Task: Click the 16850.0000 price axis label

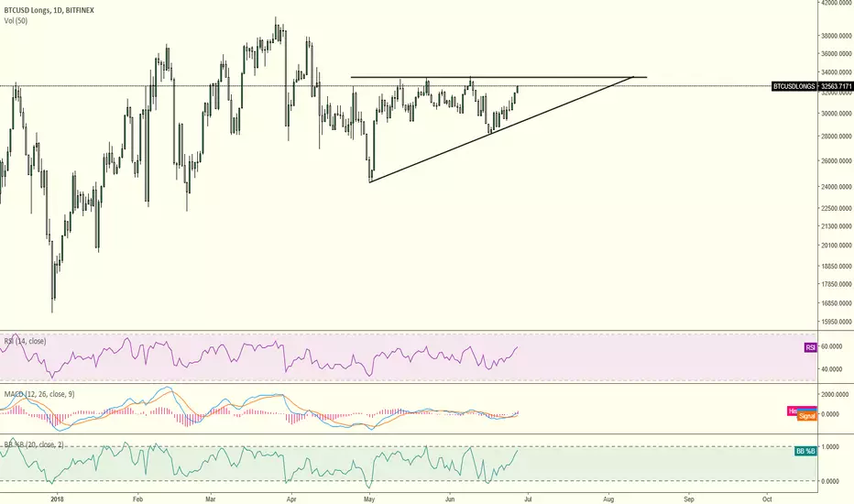Action: coord(837,303)
